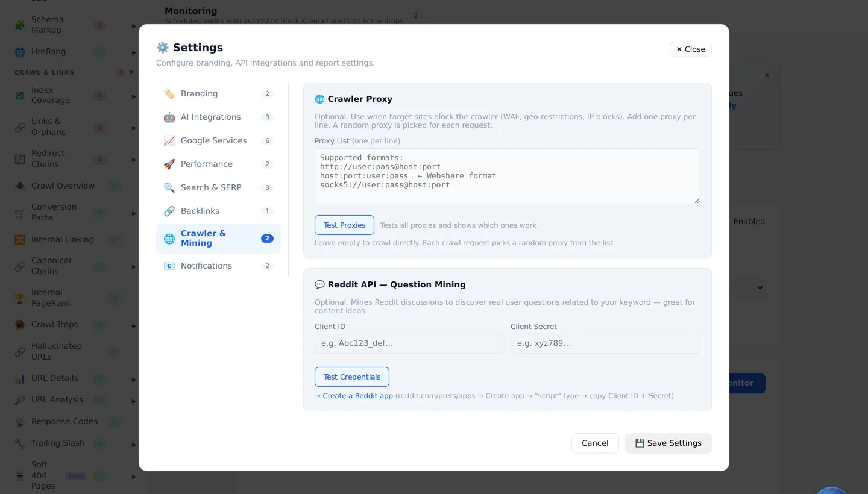This screenshot has height=494, width=868.
Task: Click the Branding tag icon
Action: click(x=169, y=93)
